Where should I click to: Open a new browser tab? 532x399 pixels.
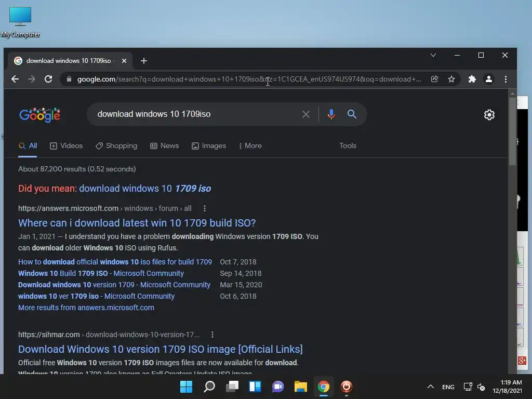pos(144,61)
